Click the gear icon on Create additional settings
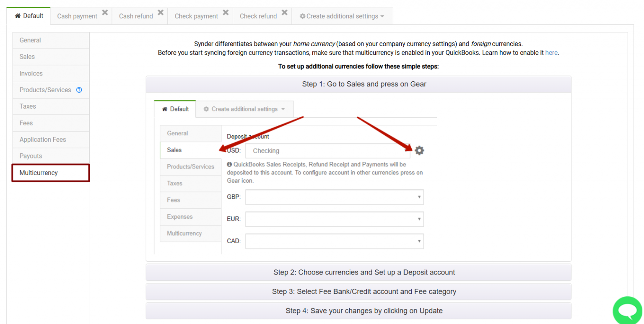 pyautogui.click(x=302, y=16)
